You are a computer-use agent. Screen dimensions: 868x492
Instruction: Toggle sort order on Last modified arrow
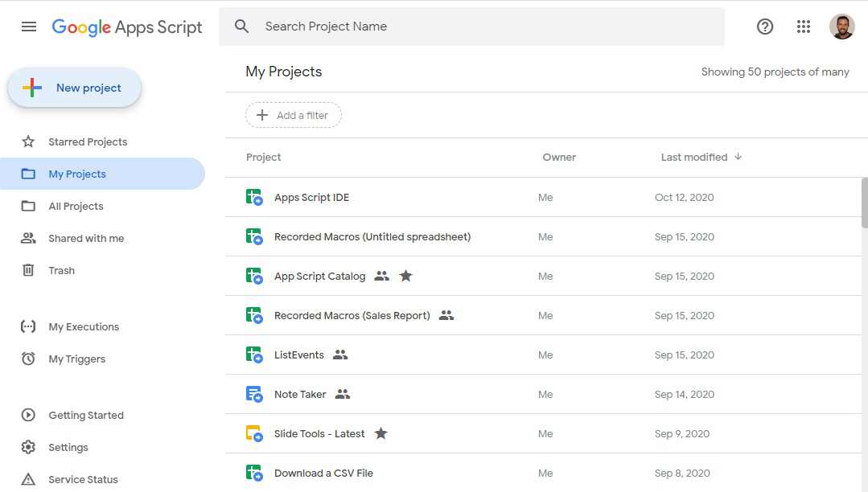(738, 157)
